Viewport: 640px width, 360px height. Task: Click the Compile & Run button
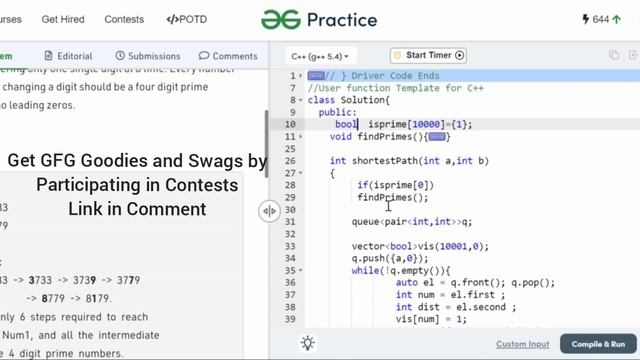tap(598, 344)
